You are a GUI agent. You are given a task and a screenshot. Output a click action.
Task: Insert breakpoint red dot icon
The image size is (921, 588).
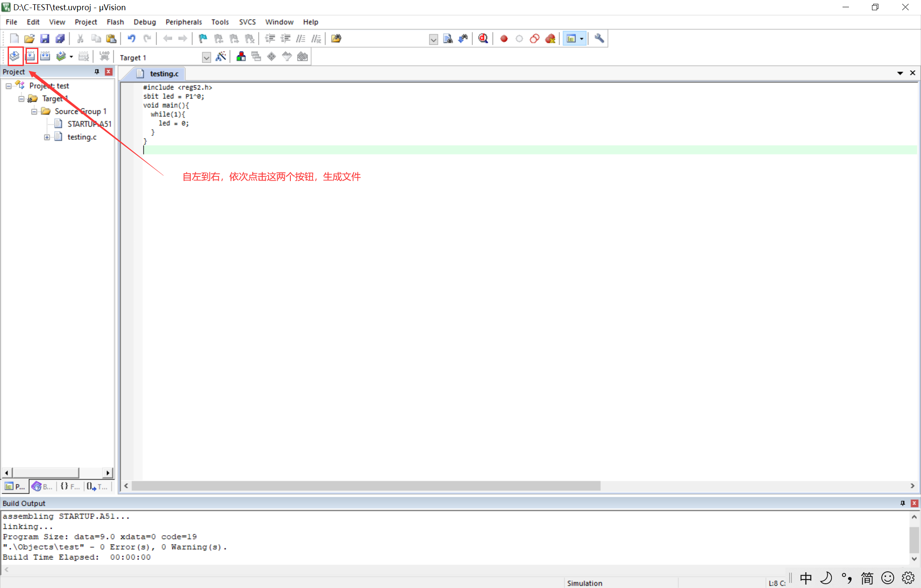504,39
